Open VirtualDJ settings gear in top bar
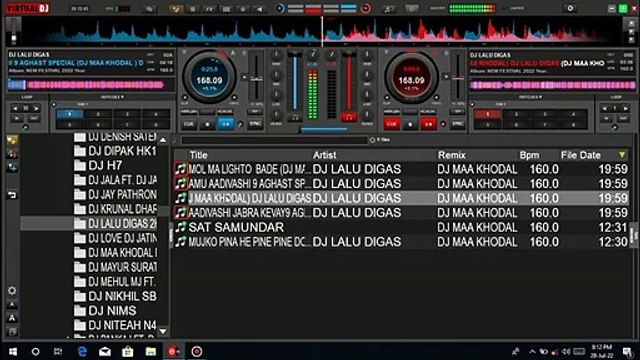Screen dimensions: 640x360 click(570, 8)
